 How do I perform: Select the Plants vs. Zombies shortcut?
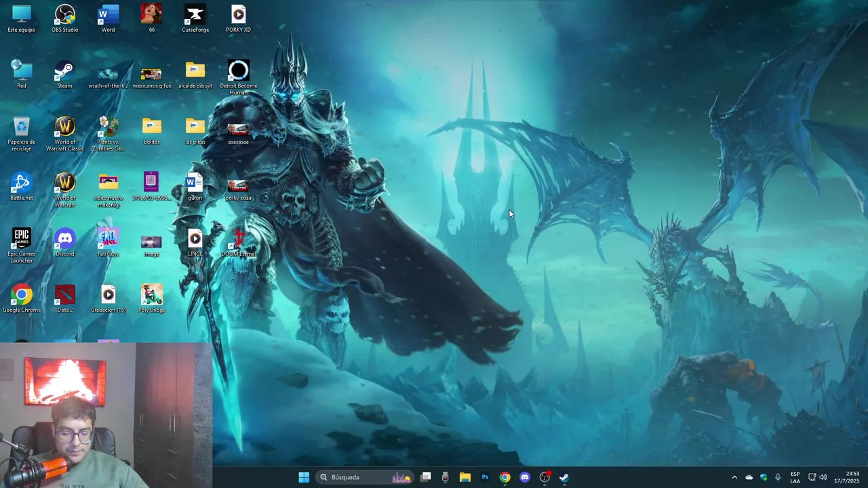pyautogui.click(x=108, y=134)
